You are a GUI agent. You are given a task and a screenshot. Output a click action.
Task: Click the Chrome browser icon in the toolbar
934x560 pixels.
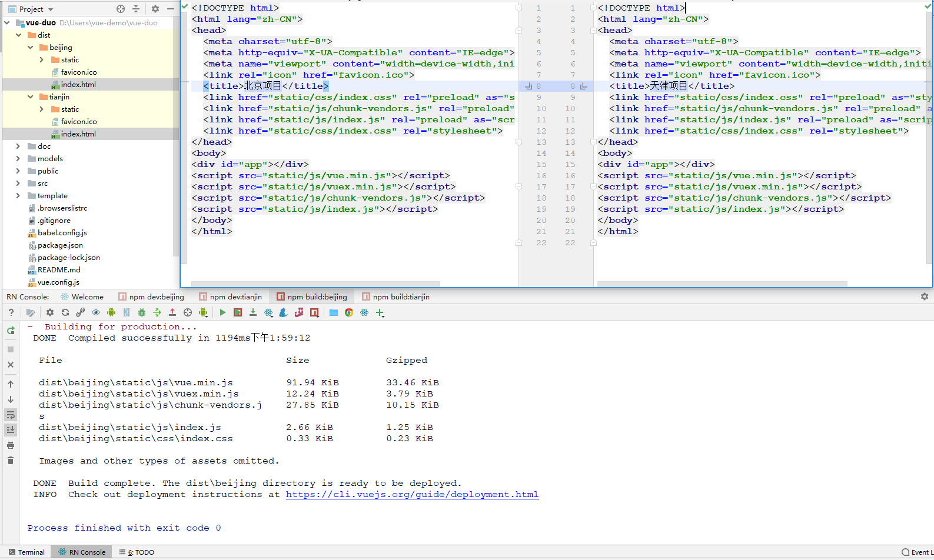pos(349,312)
